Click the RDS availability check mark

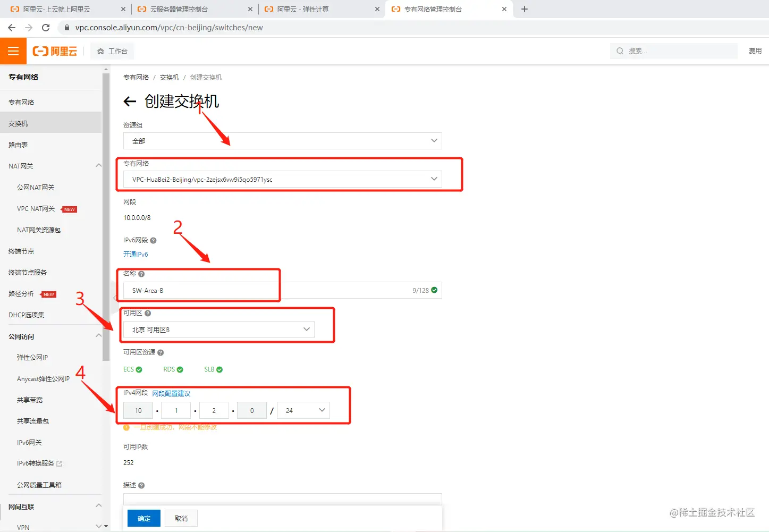[180, 369]
